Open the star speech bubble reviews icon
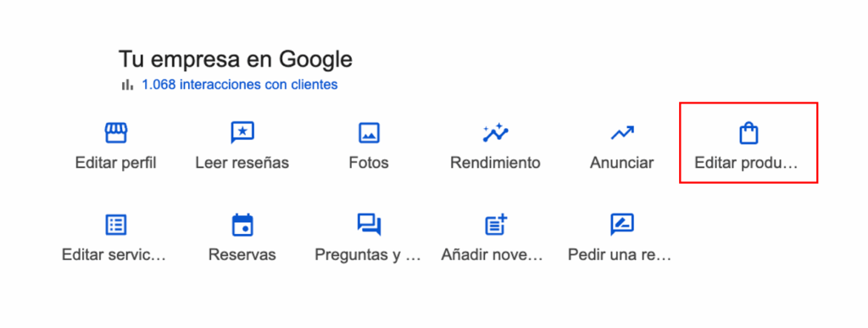868x328 pixels. pos(242,133)
